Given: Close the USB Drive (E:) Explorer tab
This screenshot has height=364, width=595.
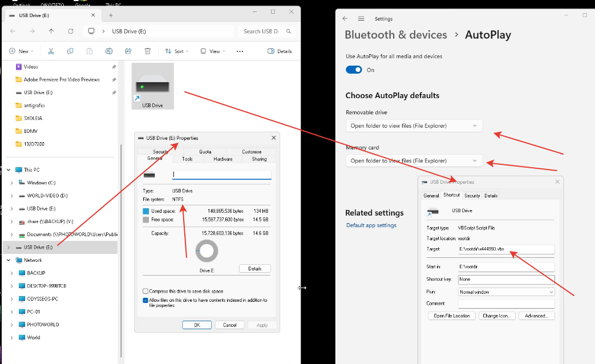Looking at the screenshot, I should [93, 15].
